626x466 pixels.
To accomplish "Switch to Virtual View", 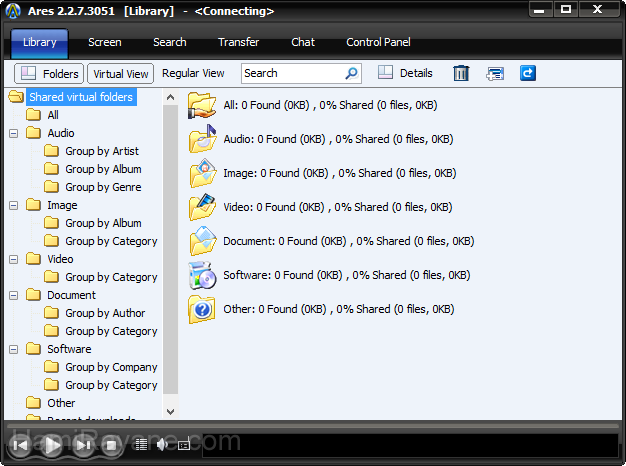I will tap(121, 74).
